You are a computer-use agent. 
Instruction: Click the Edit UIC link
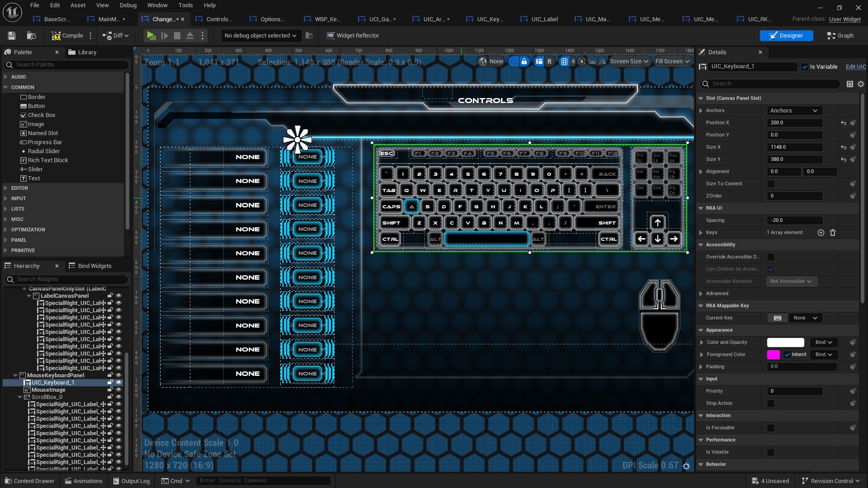(855, 67)
